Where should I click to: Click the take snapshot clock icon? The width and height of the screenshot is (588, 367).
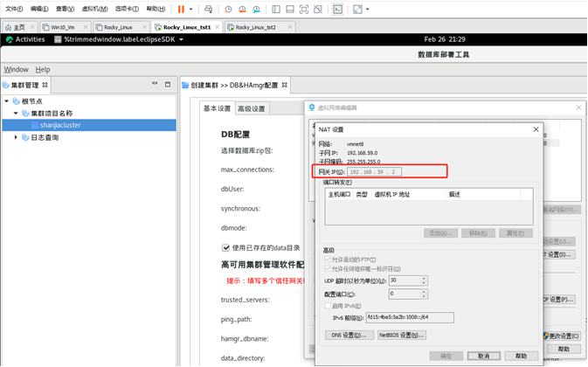pos(228,9)
